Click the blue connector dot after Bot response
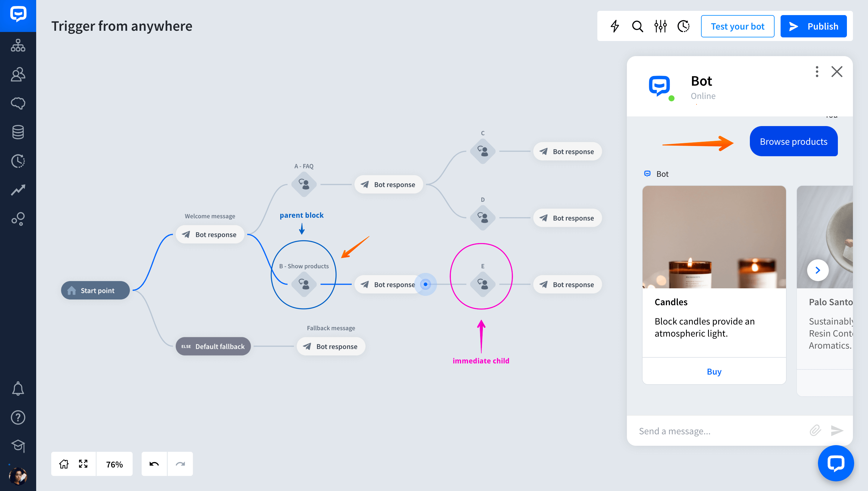This screenshot has height=491, width=868. (426, 284)
